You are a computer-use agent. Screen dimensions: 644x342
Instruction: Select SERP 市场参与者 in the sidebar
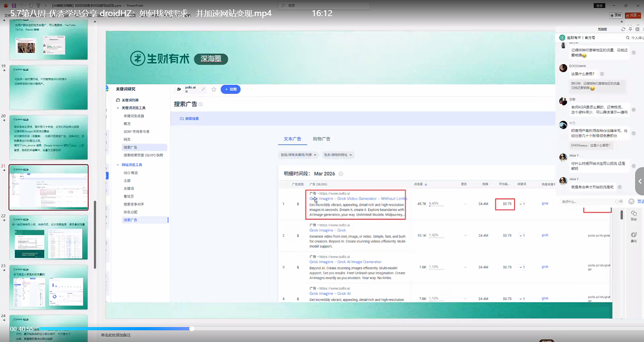pyautogui.click(x=137, y=131)
